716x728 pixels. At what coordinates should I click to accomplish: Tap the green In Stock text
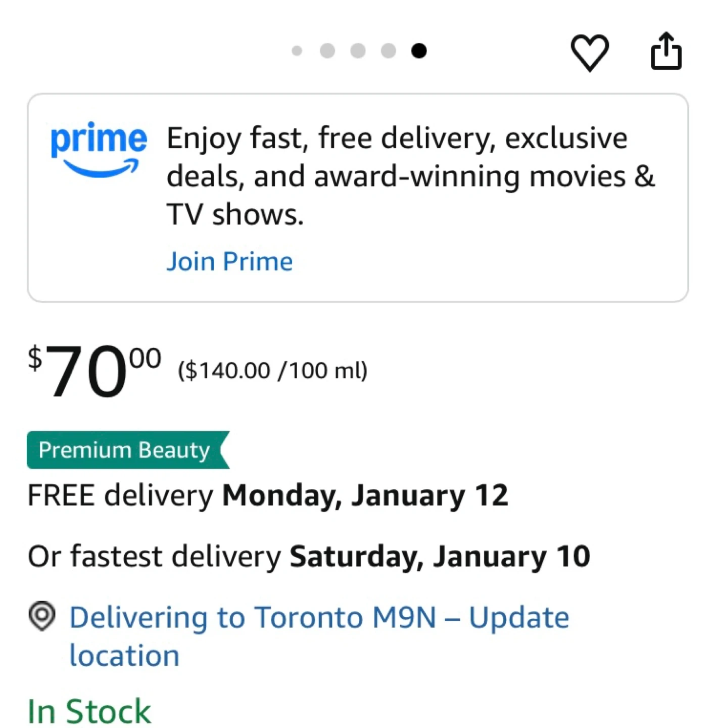tap(89, 712)
